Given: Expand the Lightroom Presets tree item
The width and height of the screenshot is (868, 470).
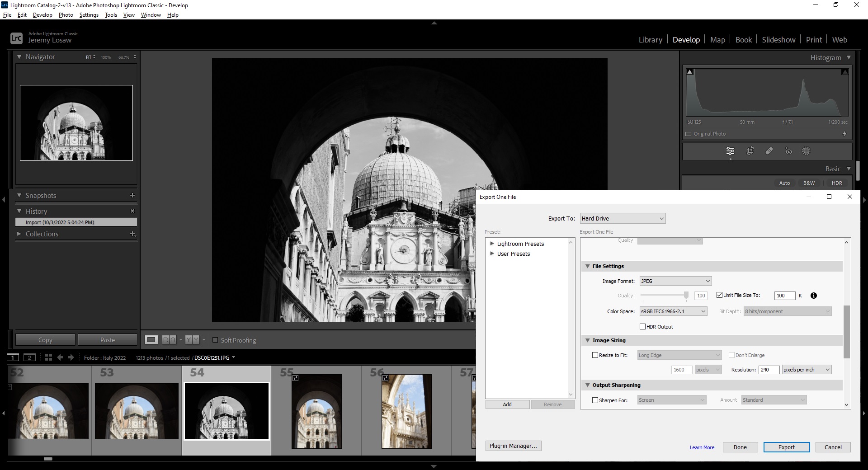Looking at the screenshot, I should pyautogui.click(x=492, y=244).
